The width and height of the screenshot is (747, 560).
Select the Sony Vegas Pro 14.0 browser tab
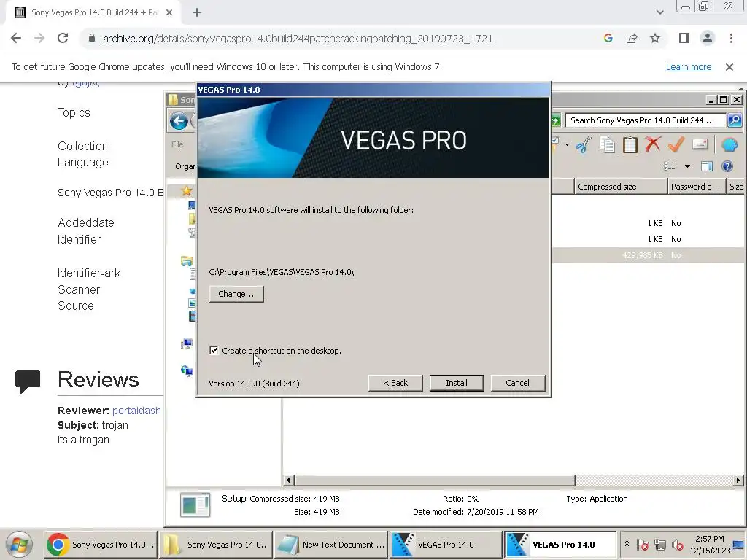pos(93,13)
